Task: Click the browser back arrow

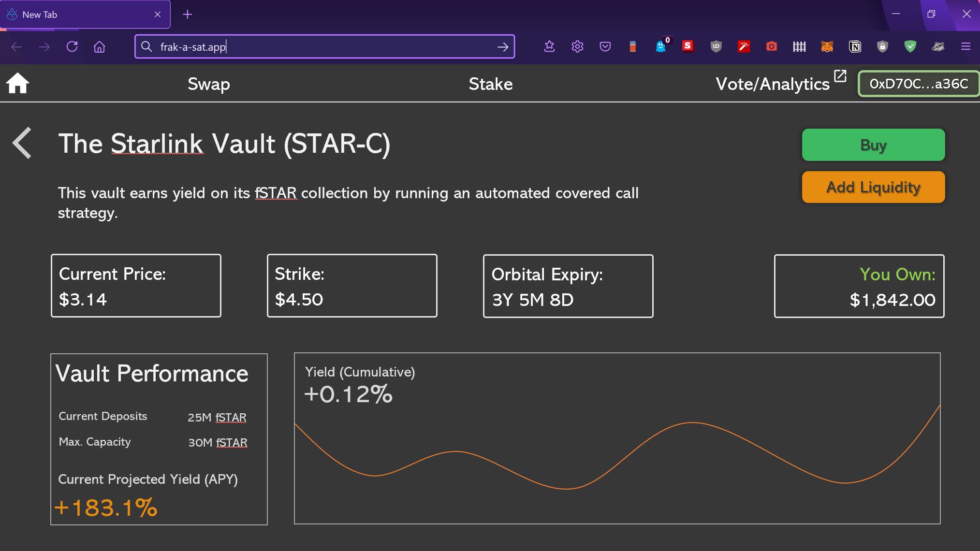Action: point(16,47)
